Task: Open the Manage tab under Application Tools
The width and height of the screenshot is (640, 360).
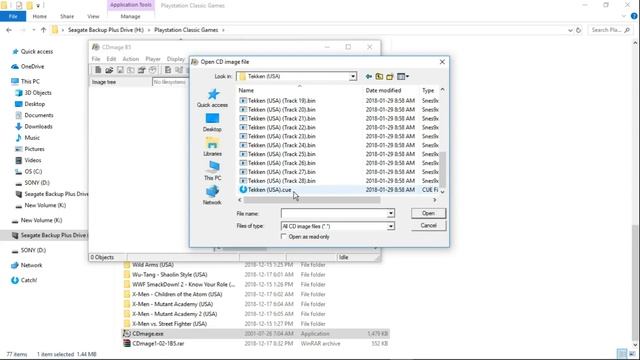Action: coord(131,17)
